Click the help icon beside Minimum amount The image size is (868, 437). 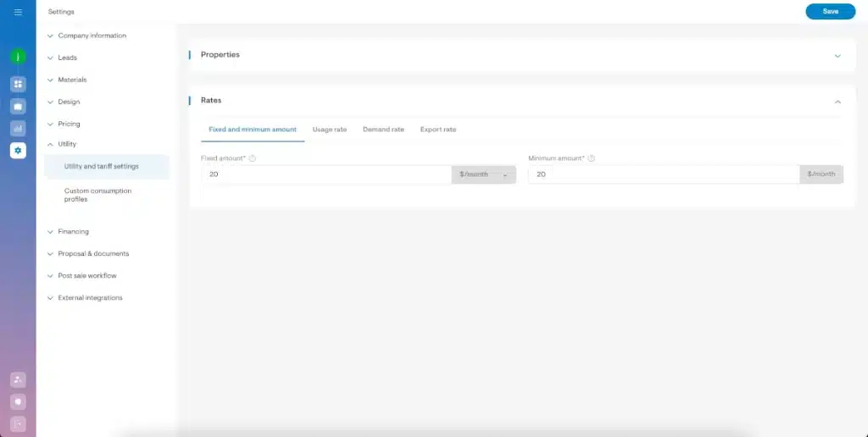click(x=591, y=158)
